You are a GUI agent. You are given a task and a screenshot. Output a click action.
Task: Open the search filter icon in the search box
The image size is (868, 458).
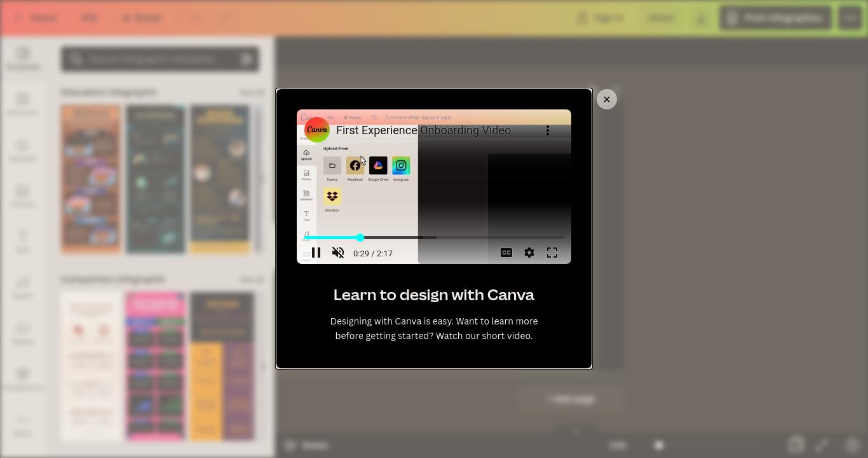click(x=247, y=59)
